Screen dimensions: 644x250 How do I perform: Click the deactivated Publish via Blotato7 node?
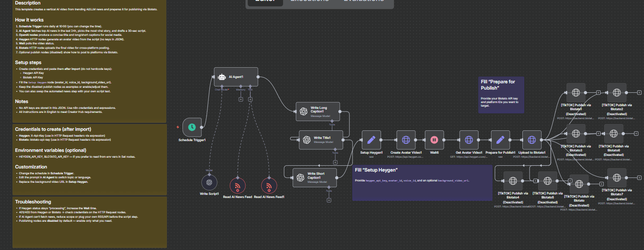[616, 177]
